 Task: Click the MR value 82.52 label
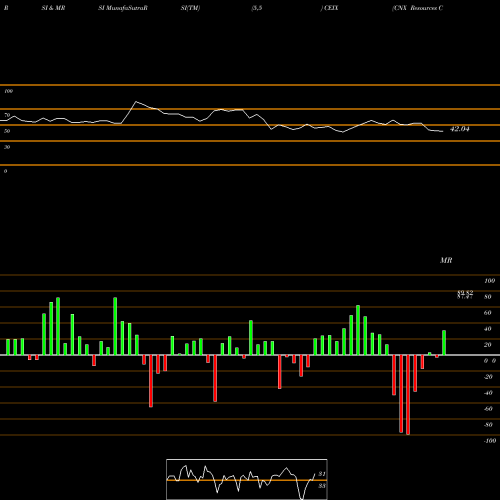click(465, 293)
